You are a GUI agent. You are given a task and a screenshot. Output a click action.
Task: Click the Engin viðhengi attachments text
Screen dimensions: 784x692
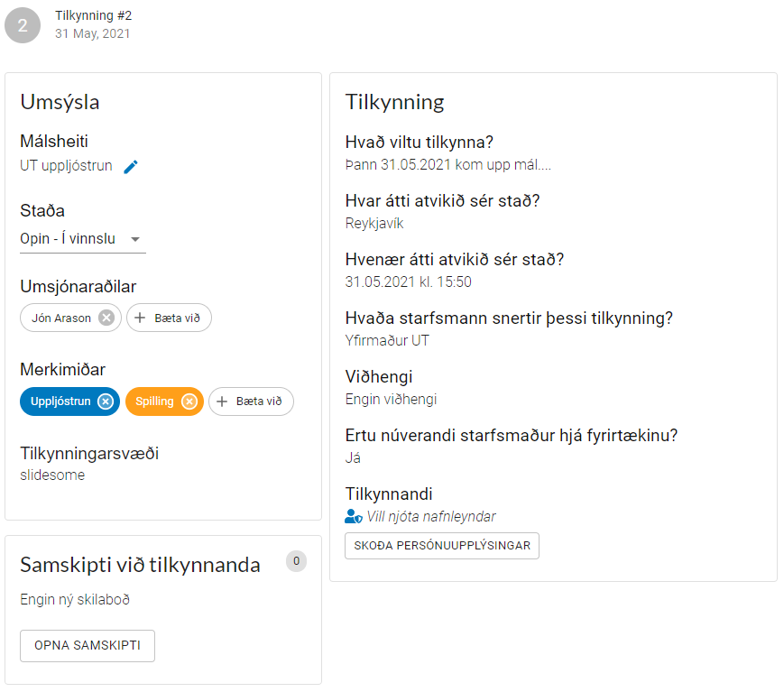pyautogui.click(x=391, y=399)
